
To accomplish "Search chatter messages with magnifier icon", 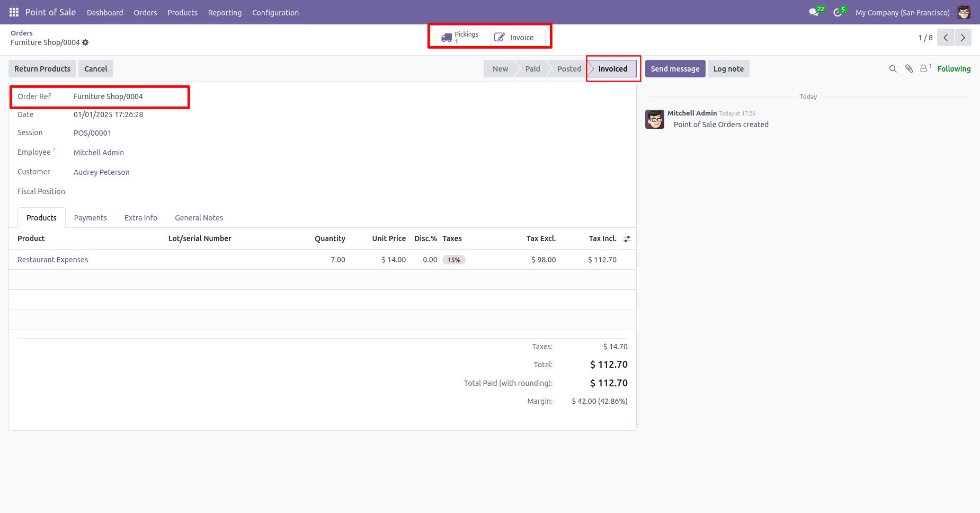I will coord(893,69).
